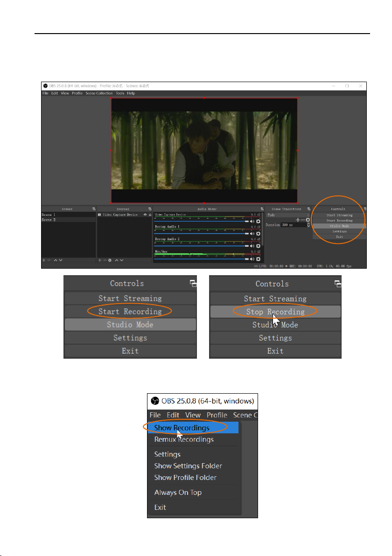Click 'CPU: 7.5%, 60.00 fps' status text
The image size is (392, 556).
pyautogui.click(x=334, y=266)
